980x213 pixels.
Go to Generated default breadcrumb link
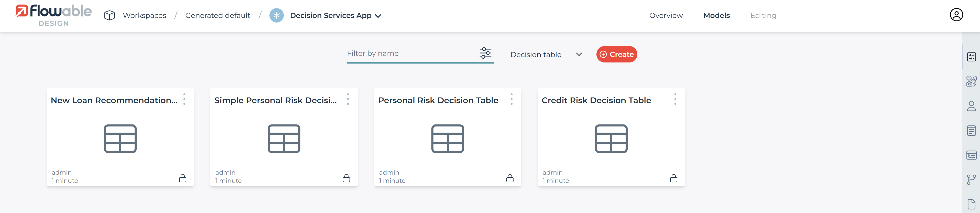click(x=217, y=16)
